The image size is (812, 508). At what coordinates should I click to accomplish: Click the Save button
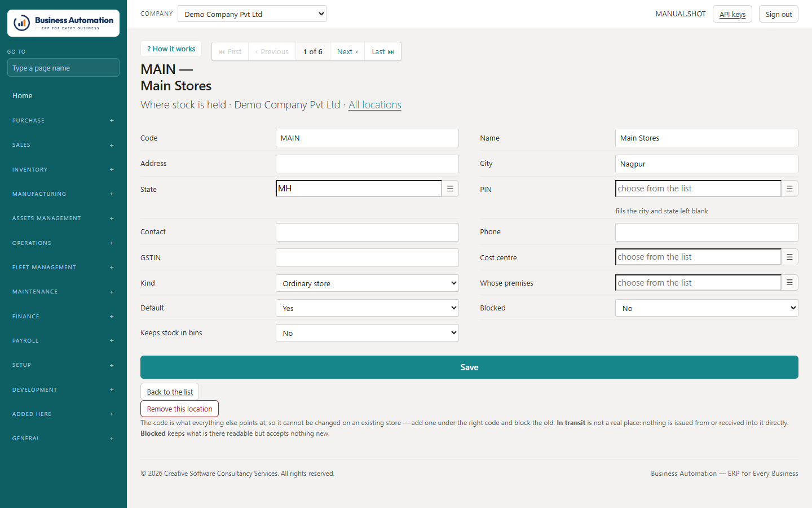click(469, 367)
